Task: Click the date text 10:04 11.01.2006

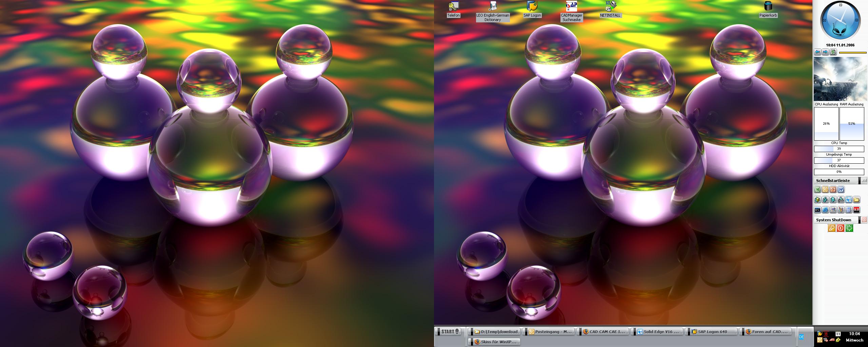Action: [x=840, y=45]
